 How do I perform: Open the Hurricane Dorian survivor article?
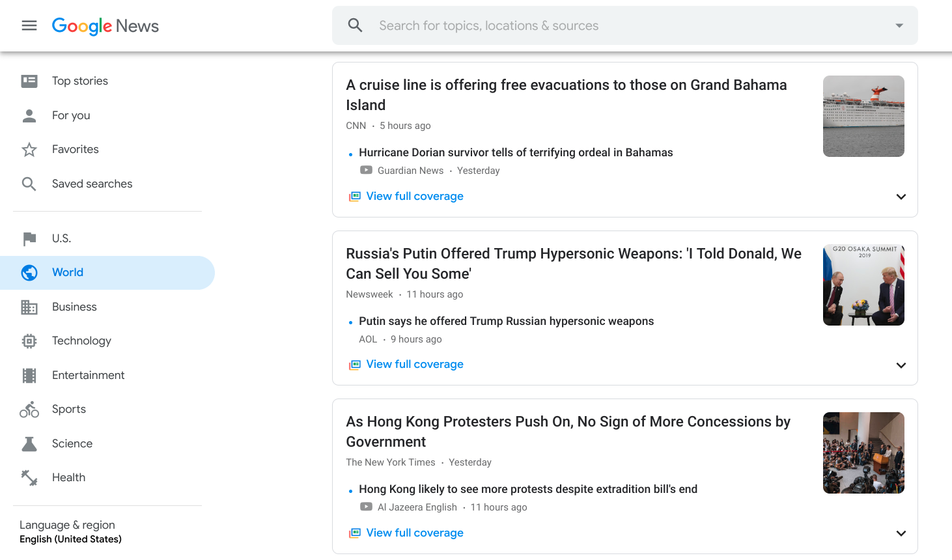[516, 152]
